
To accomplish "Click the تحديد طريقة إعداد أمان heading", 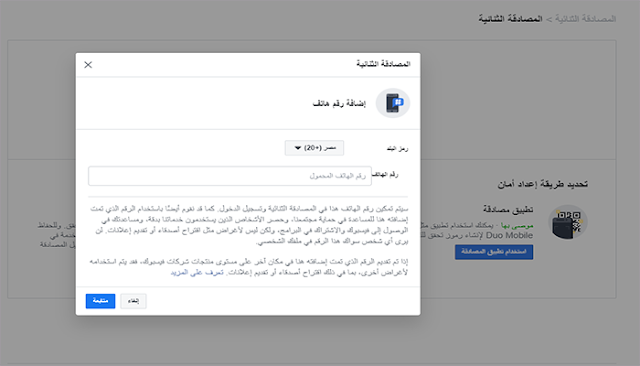I will (x=542, y=184).
